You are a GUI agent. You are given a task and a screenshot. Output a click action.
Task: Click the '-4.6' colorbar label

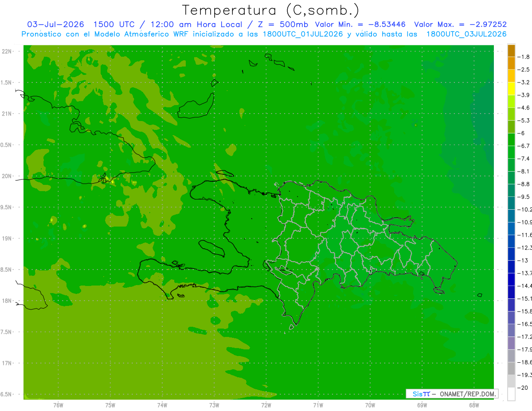pos(524,108)
